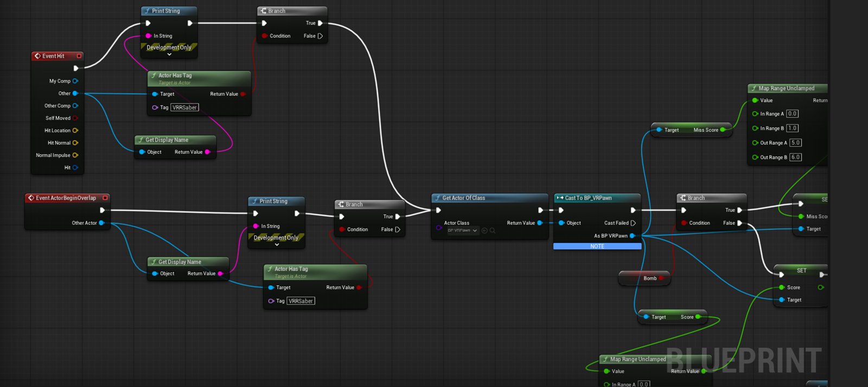Image resolution: width=868 pixels, height=387 pixels.
Task: Select the Event Hit node header
Action: click(58, 56)
